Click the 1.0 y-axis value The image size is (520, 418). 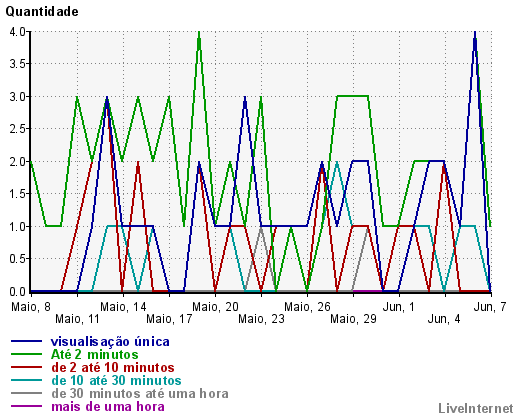coord(18,227)
